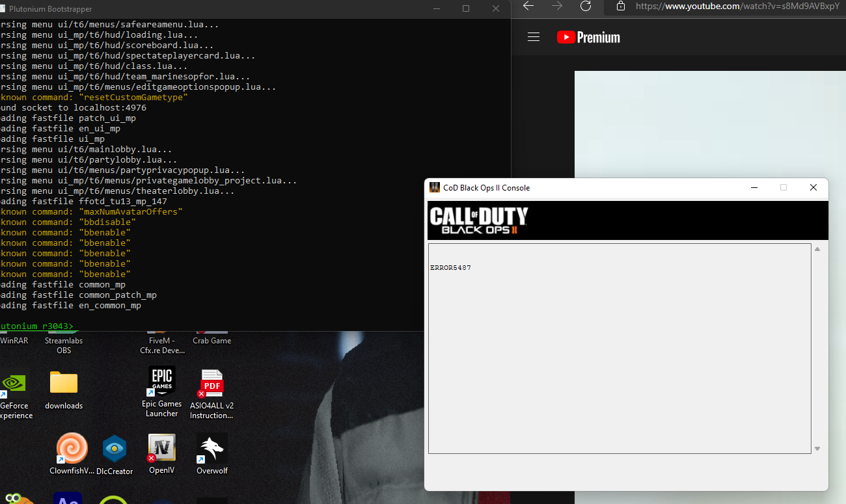The width and height of the screenshot is (846, 504).
Task: Click the "maxNumAvatarOffers" unknown command line
Action: tap(92, 211)
